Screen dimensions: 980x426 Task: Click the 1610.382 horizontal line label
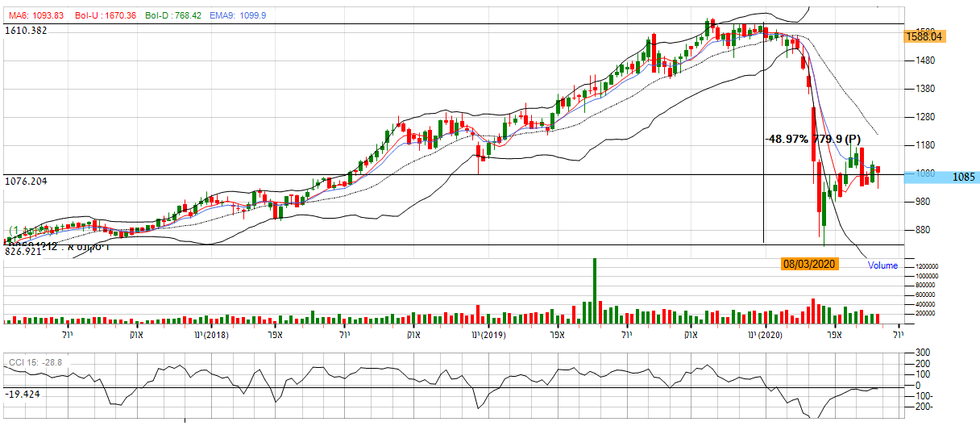[26, 31]
